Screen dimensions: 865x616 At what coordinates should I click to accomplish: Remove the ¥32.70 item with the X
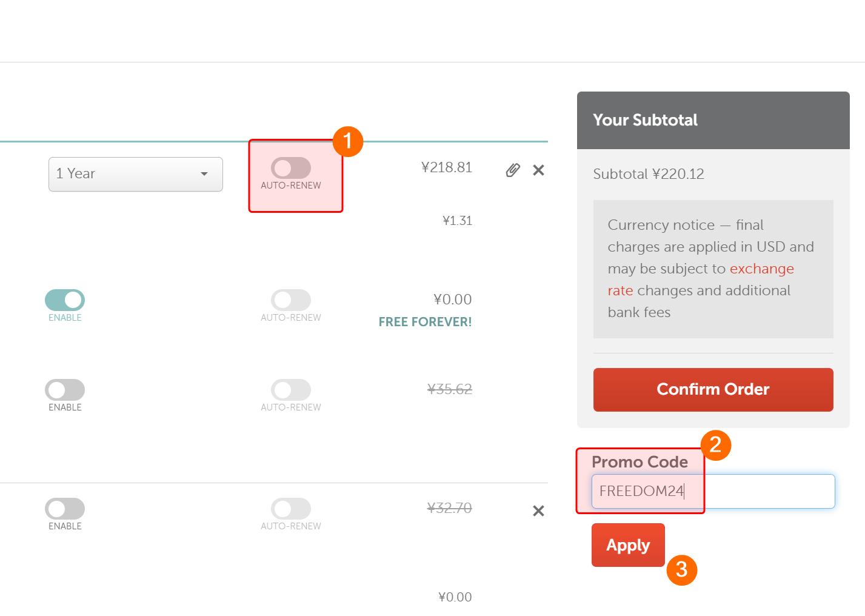[x=538, y=511]
